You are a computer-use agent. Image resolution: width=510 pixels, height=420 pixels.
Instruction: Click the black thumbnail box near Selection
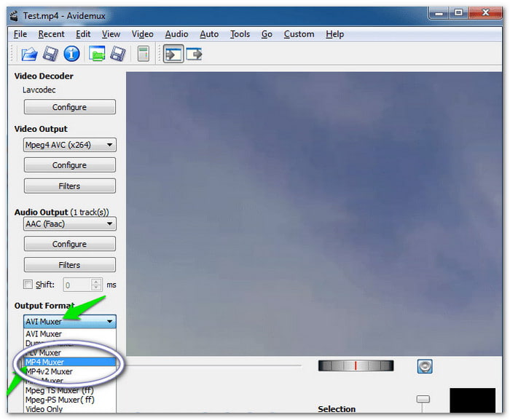(472, 400)
